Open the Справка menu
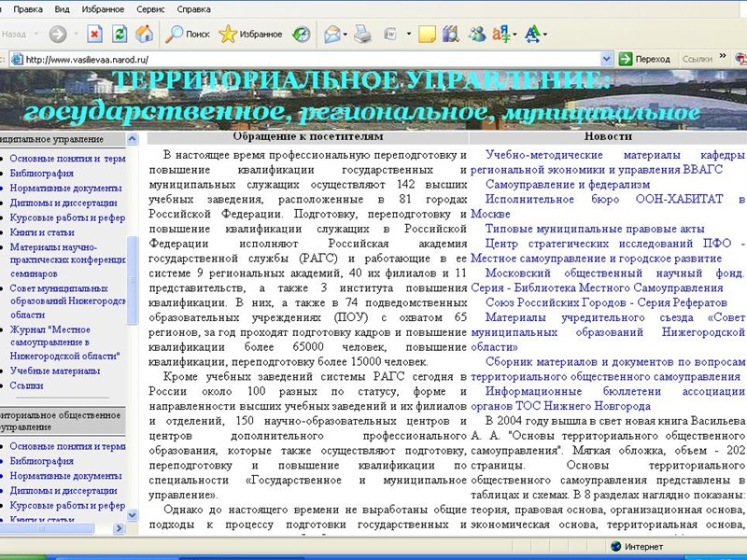This screenshot has width=747, height=560. [193, 9]
